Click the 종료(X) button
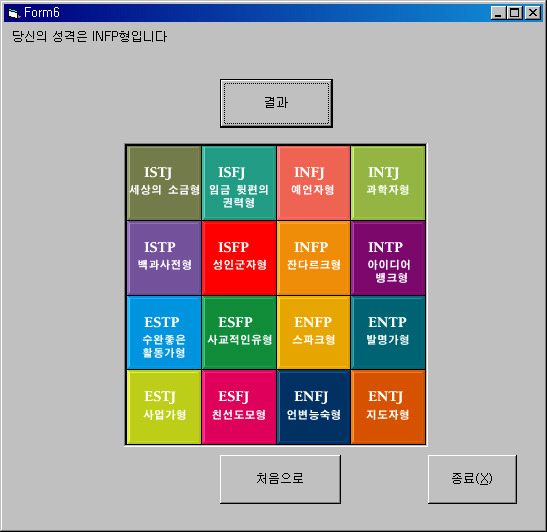The image size is (547, 532). pos(472,479)
